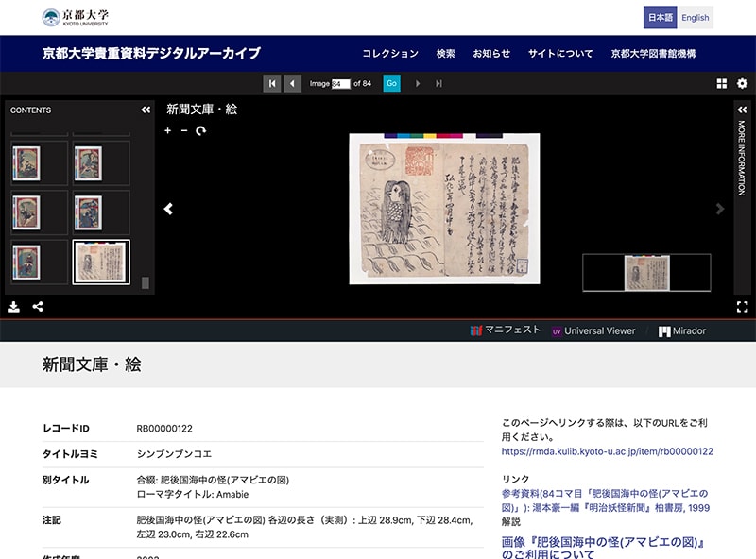Open the IIIF マニフェスト link

(505, 330)
